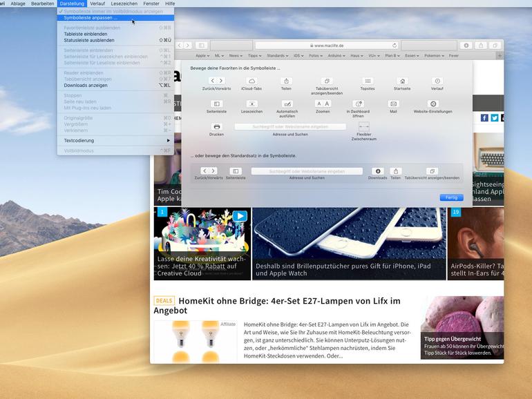532x399 pixels.
Task: Select the Mail envelope icon
Action: pos(393,104)
